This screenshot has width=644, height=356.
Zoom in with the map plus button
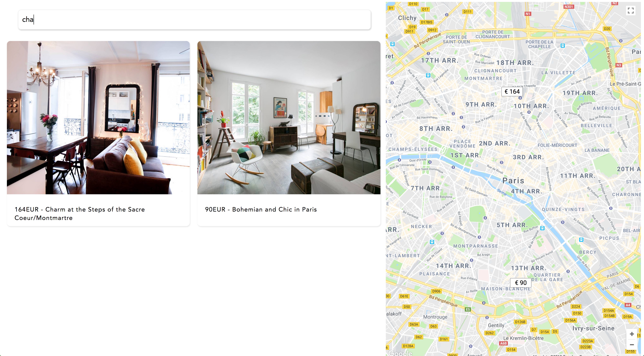[x=632, y=334]
